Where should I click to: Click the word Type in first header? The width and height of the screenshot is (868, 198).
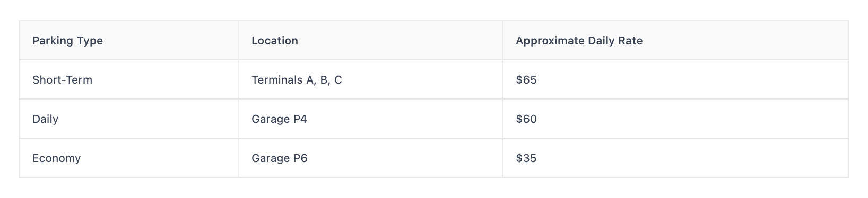tap(91, 41)
